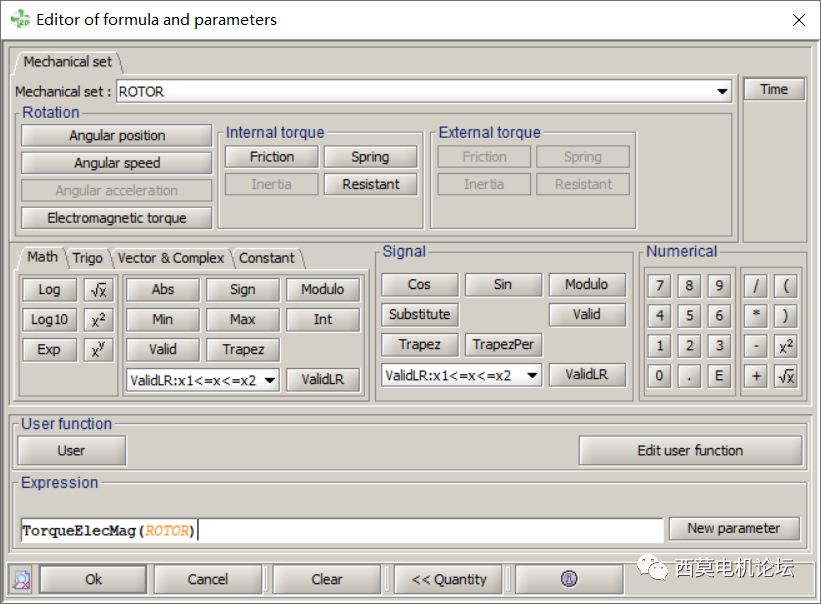821x604 pixels.
Task: Click the Time button
Action: pos(774,89)
